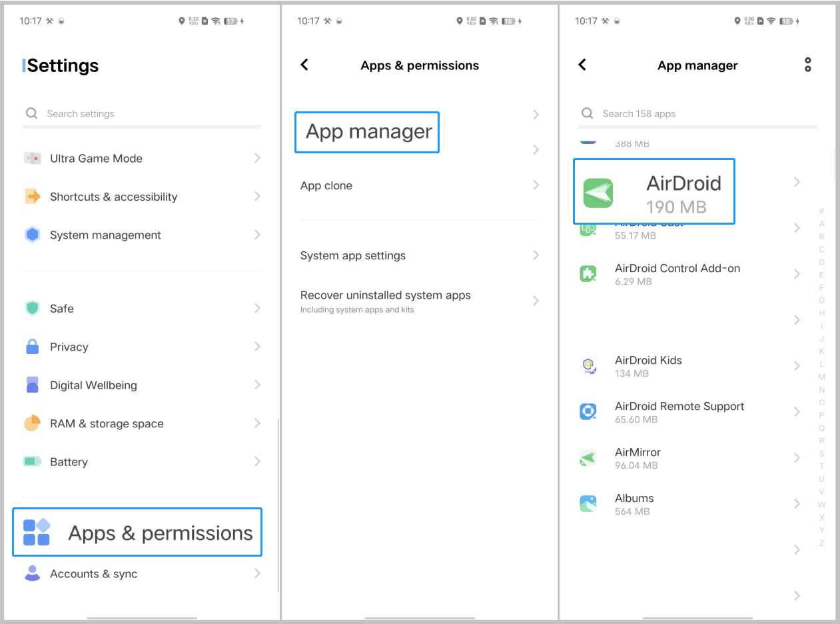The width and height of the screenshot is (840, 624).
Task: Expand the Privacy row chevron
Action: point(257,347)
